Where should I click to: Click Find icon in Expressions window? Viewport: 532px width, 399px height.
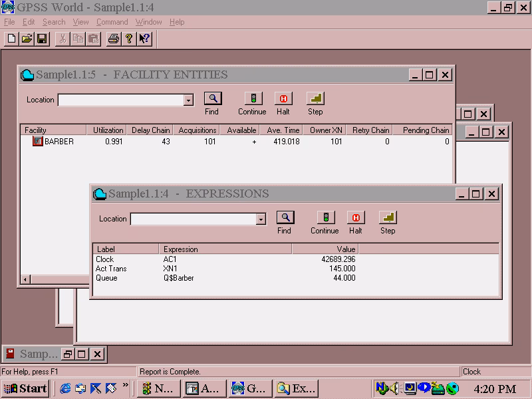tap(285, 217)
